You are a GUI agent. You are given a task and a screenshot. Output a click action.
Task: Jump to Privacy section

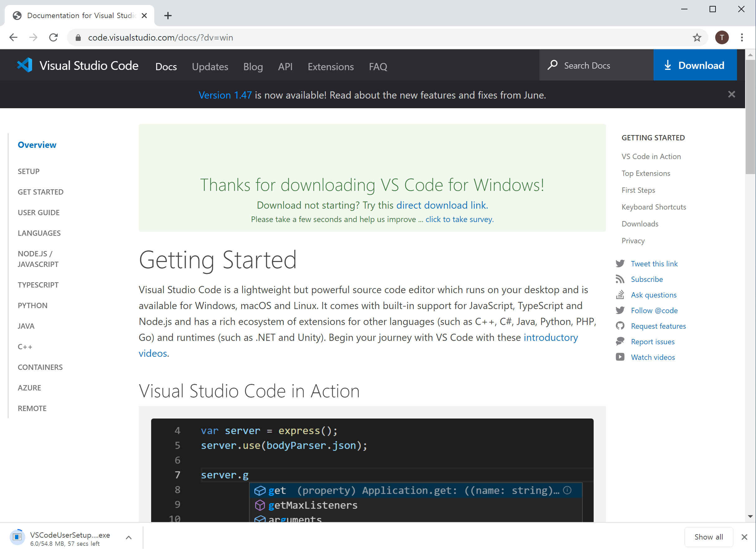633,240
